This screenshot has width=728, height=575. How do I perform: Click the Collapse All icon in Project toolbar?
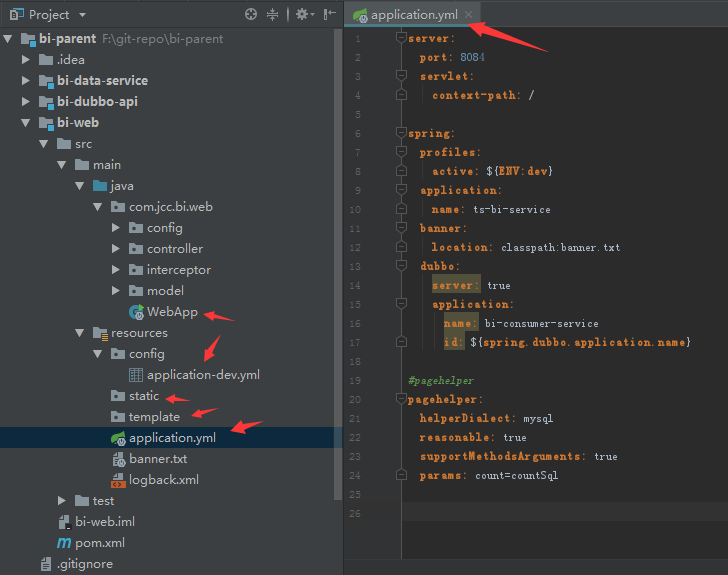pyautogui.click(x=274, y=15)
